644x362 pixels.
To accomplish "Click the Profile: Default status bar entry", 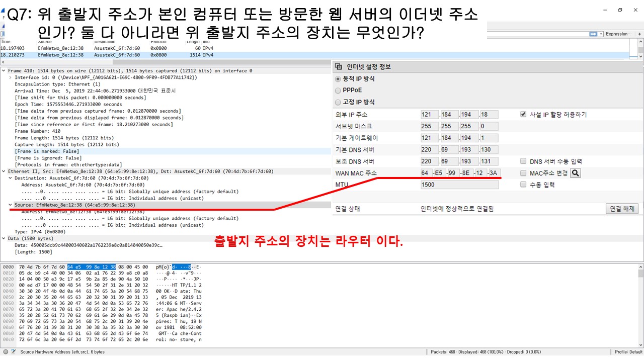I will 628,352.
